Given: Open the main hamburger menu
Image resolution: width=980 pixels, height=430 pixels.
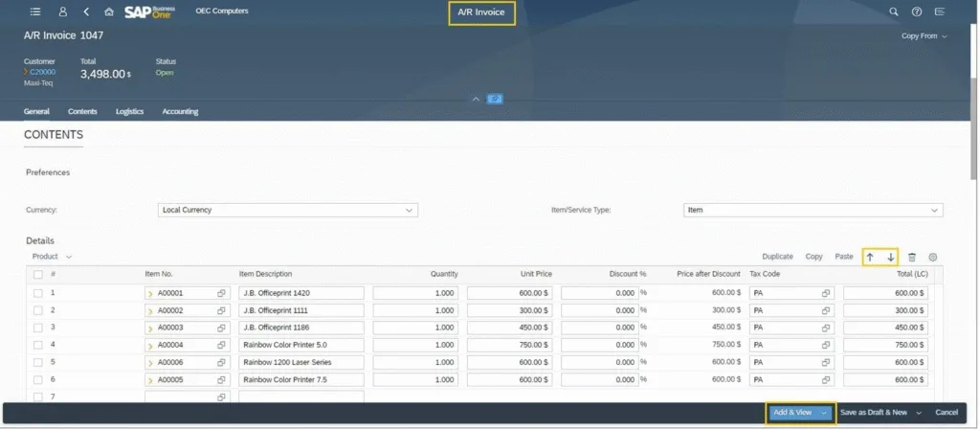Looking at the screenshot, I should click(x=35, y=11).
